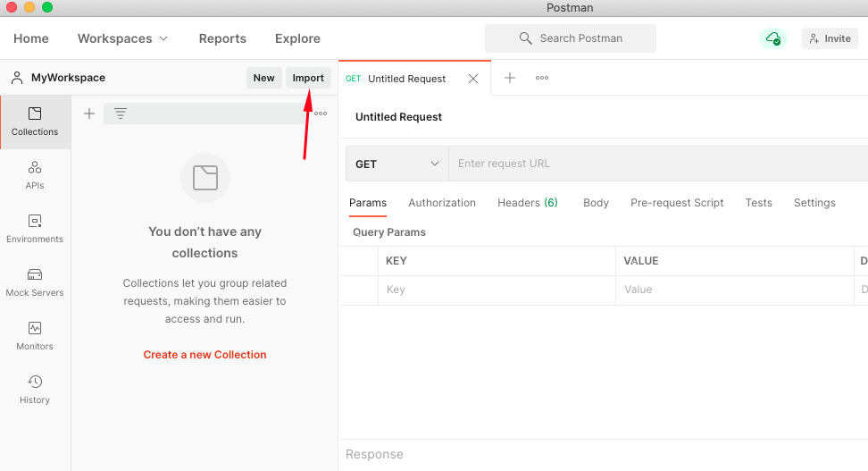Open the GET method dropdown

[x=396, y=164]
